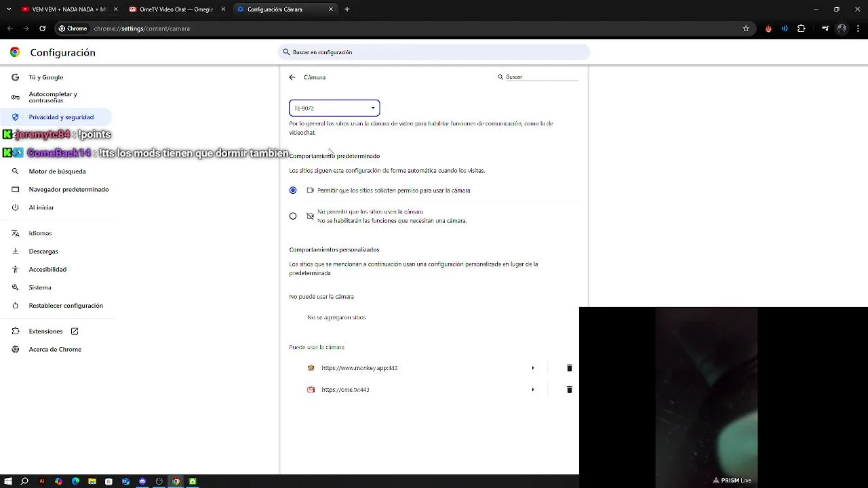Open Discord from taskbar

[142, 481]
